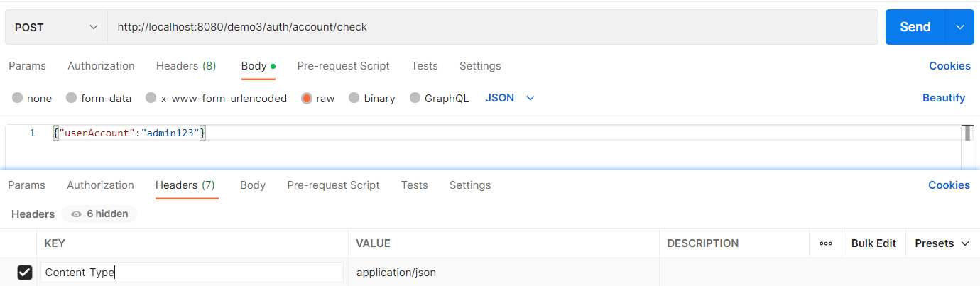Open the lower Params tab
The height and width of the screenshot is (286, 980).
tap(26, 185)
